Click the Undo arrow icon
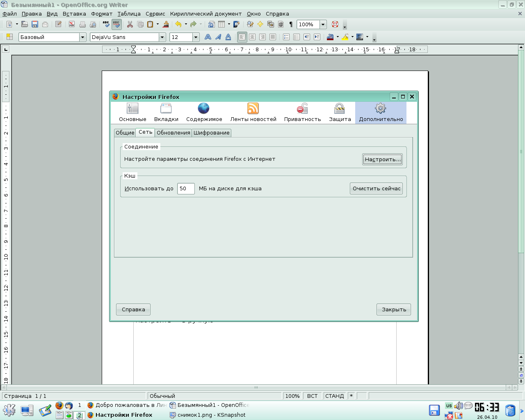 (x=178, y=24)
